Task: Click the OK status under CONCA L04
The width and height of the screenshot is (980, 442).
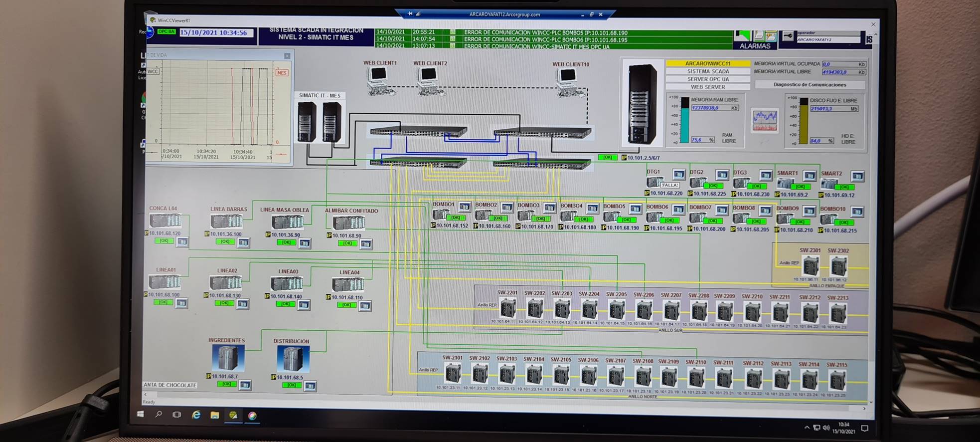Action: (163, 240)
